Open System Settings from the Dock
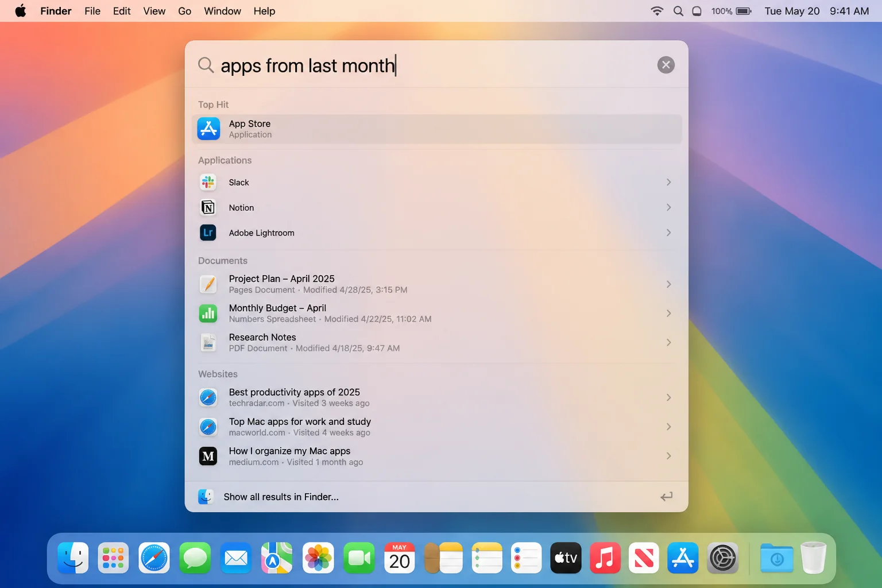The image size is (882, 588). pyautogui.click(x=722, y=558)
